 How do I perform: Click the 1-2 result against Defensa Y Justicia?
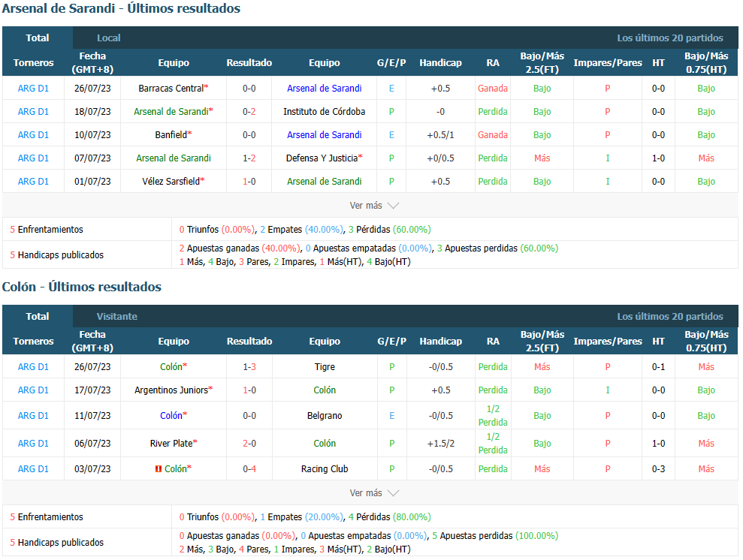pos(249,158)
